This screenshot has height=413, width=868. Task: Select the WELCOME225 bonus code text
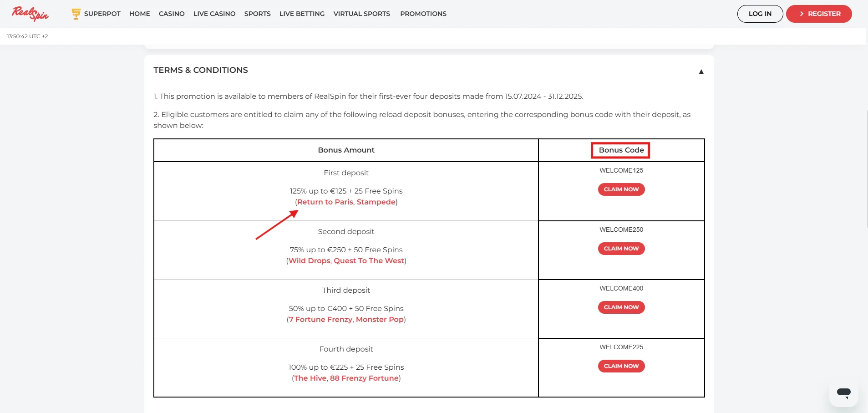621,347
